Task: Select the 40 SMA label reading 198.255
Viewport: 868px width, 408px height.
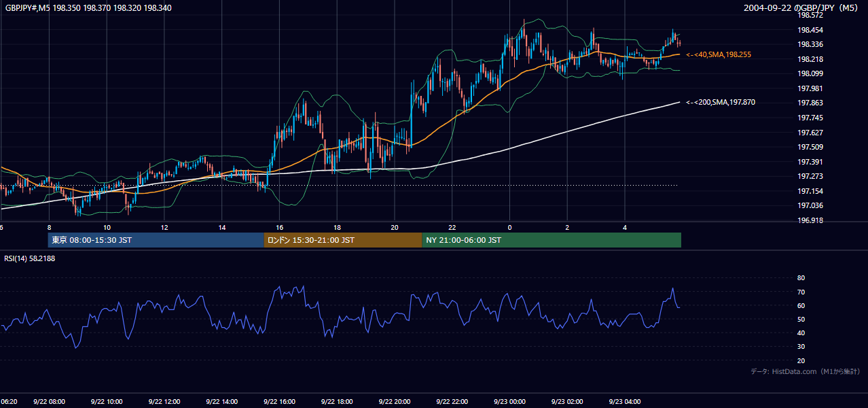Action: (719, 54)
